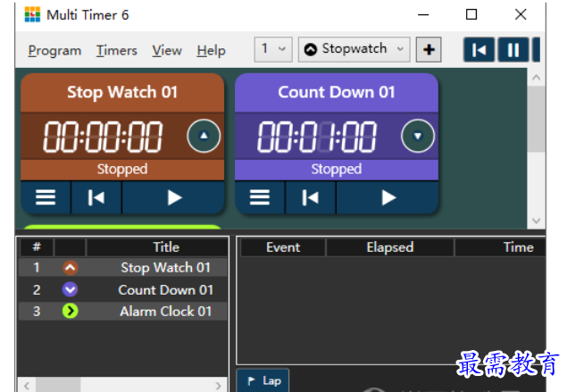Image resolution: width=567 pixels, height=392 pixels.
Task: Pause all timers in top toolbar
Action: coord(513,49)
